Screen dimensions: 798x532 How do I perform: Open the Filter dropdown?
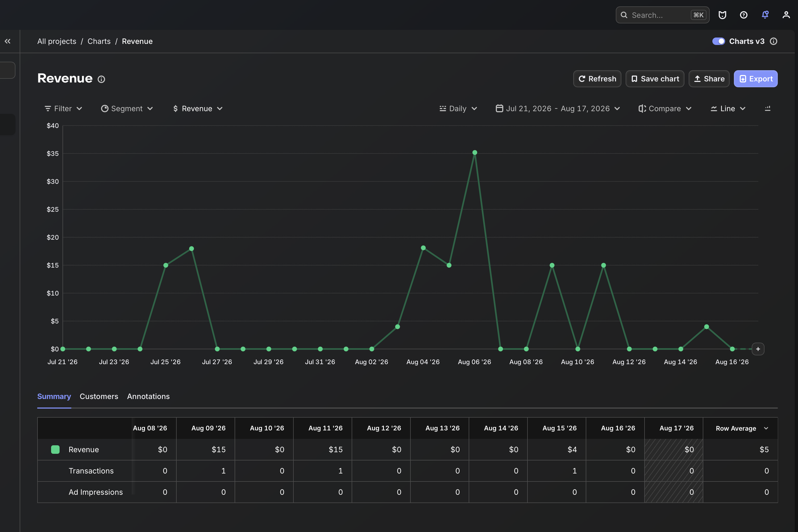64,109
